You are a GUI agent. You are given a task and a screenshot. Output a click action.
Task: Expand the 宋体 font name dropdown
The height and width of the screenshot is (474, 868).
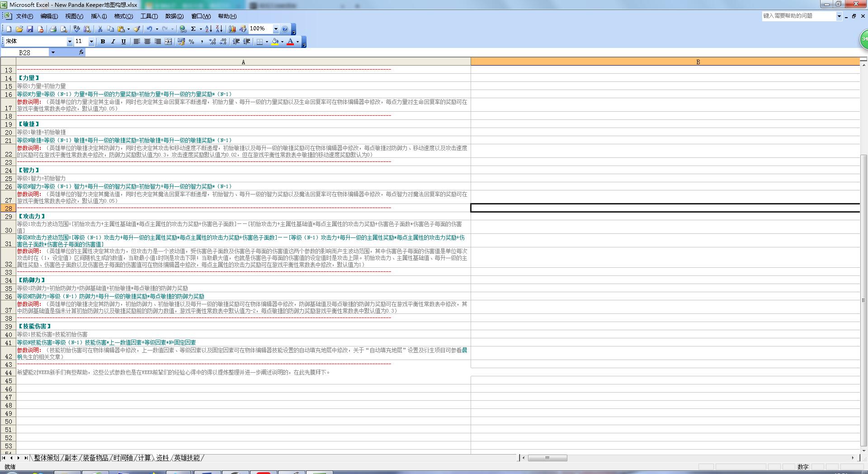tap(70, 42)
